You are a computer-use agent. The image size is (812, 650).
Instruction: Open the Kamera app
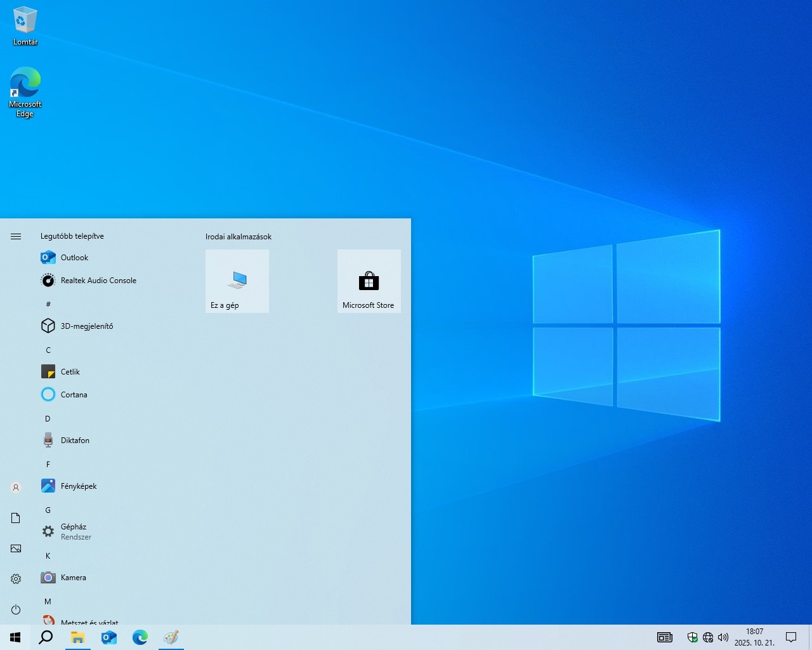[73, 578]
